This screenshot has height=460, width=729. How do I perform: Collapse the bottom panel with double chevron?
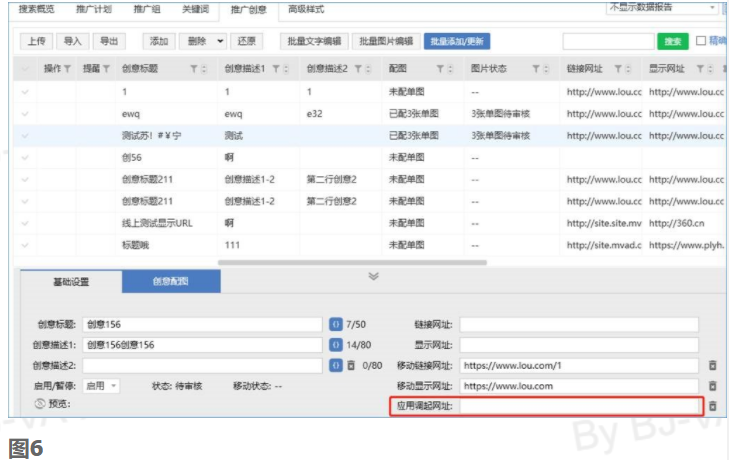pyautogui.click(x=373, y=275)
